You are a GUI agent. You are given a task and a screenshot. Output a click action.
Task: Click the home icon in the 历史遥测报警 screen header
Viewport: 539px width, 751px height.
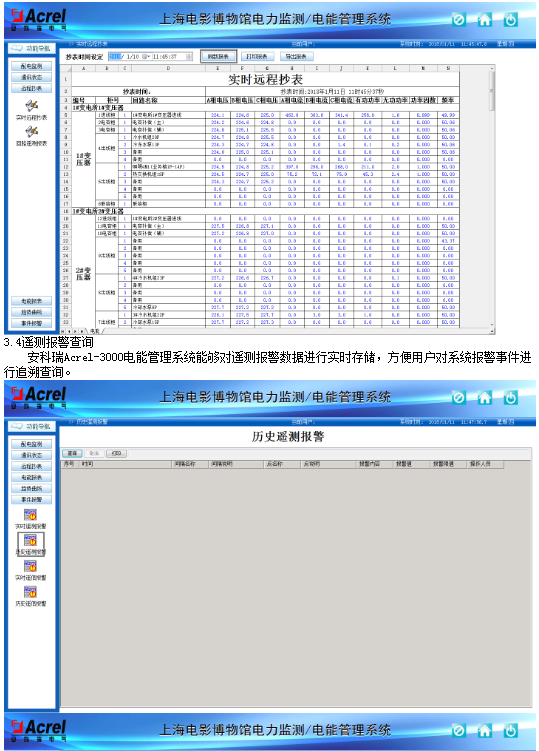click(x=485, y=398)
